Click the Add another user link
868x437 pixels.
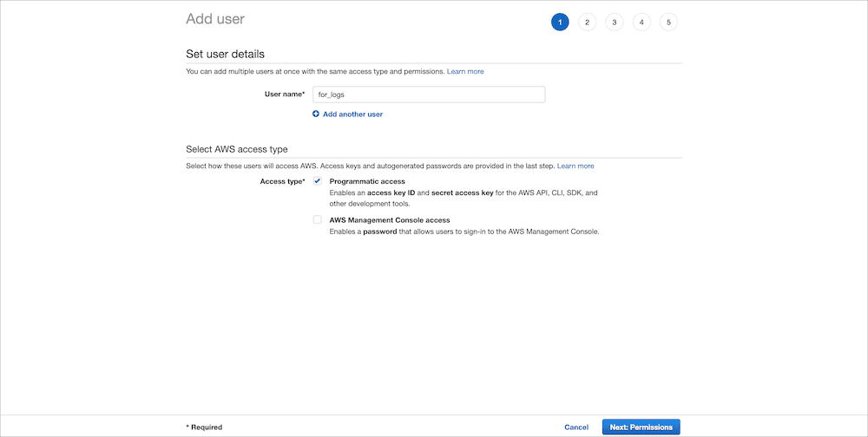[x=352, y=114]
